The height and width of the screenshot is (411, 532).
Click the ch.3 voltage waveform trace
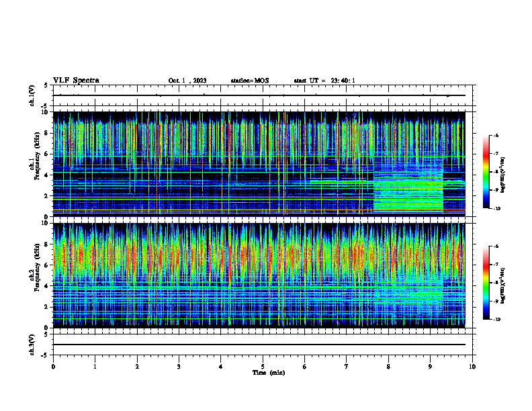(x=259, y=345)
